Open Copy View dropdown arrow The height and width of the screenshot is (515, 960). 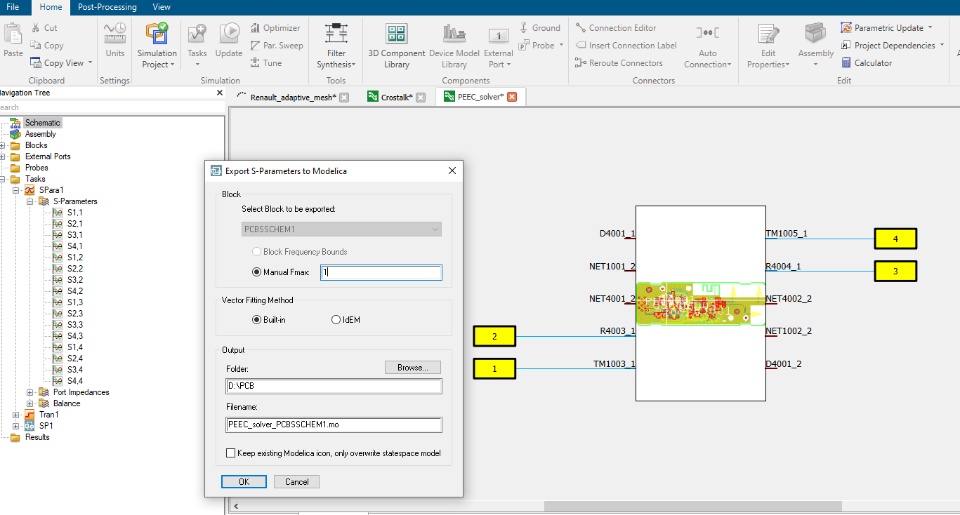[x=90, y=62]
